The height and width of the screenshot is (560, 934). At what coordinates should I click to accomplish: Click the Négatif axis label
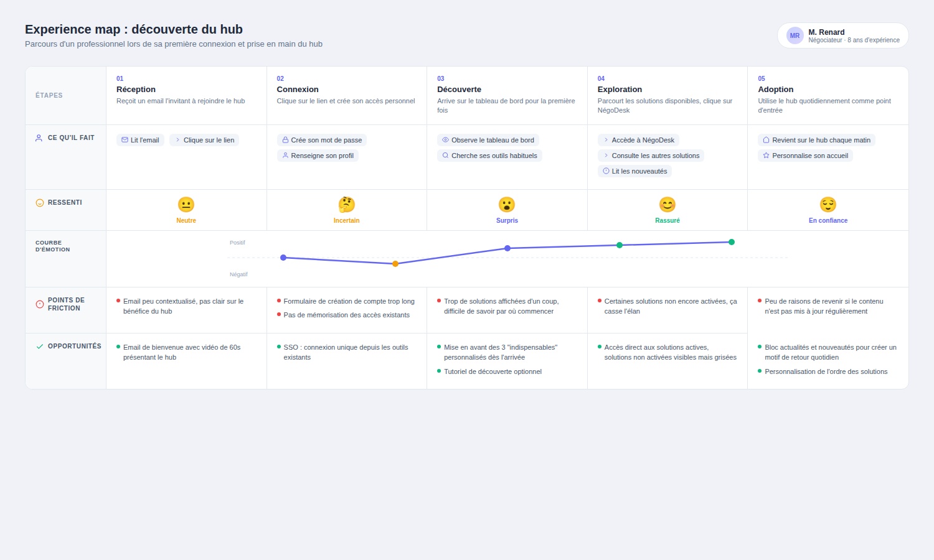click(238, 274)
